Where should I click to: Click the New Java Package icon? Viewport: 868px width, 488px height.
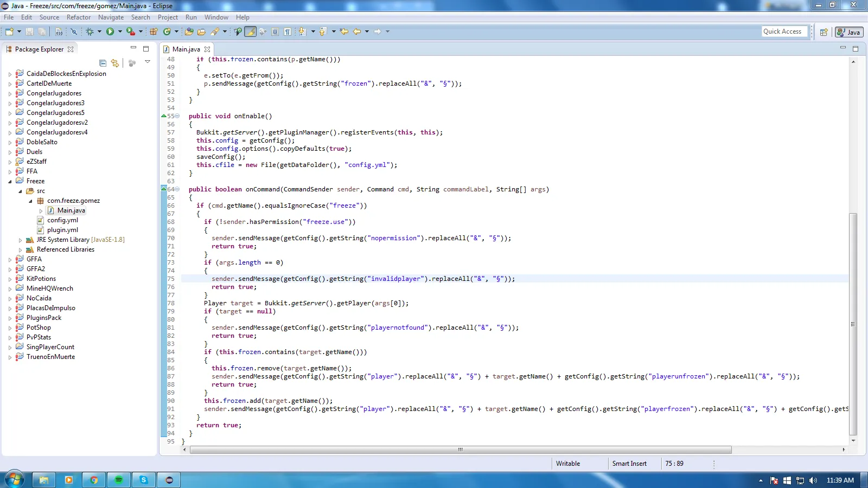coord(154,31)
